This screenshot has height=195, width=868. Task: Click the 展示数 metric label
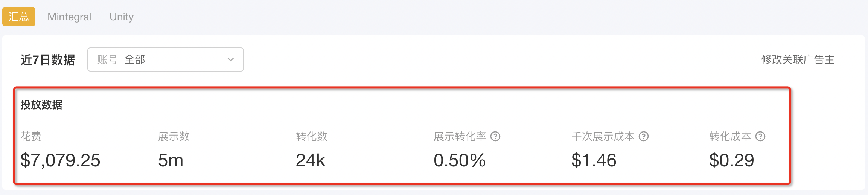174,136
